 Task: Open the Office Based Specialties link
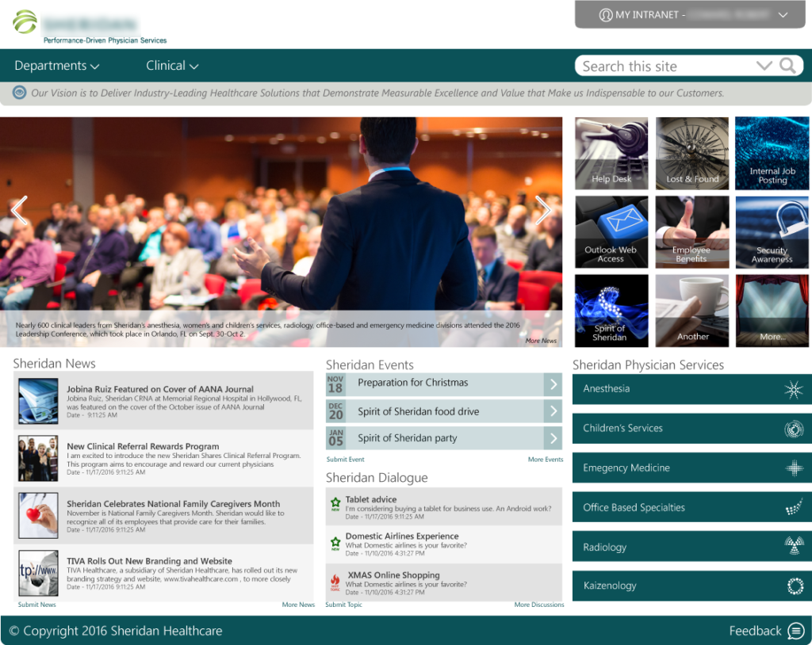click(691, 507)
